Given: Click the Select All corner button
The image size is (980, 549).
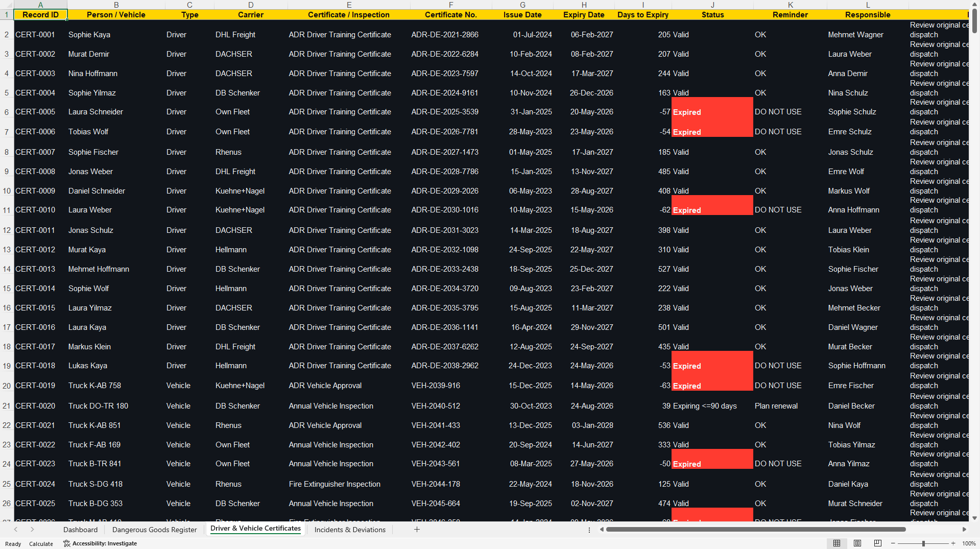Looking at the screenshot, I should point(7,5).
